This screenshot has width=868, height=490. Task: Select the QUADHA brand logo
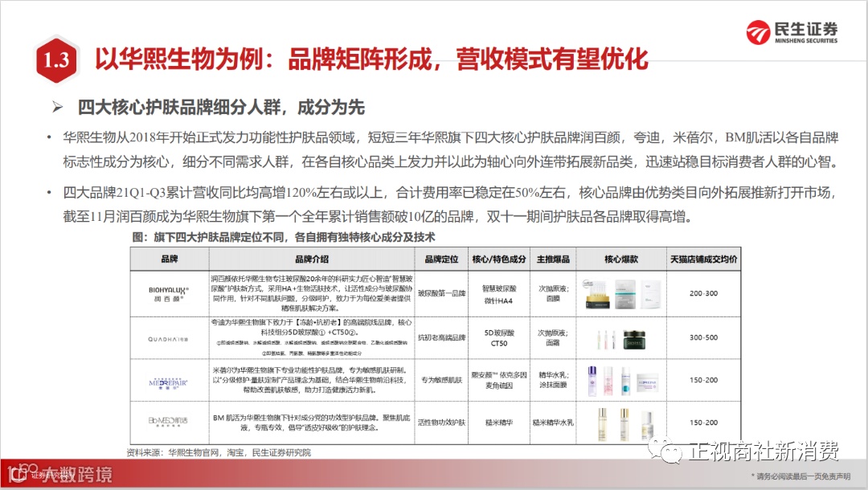tap(168, 339)
